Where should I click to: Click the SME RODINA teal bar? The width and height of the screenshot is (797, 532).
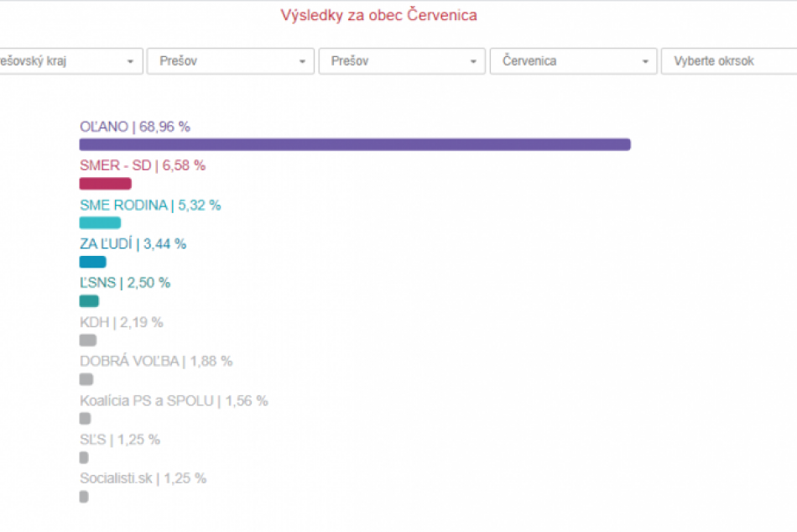click(100, 223)
